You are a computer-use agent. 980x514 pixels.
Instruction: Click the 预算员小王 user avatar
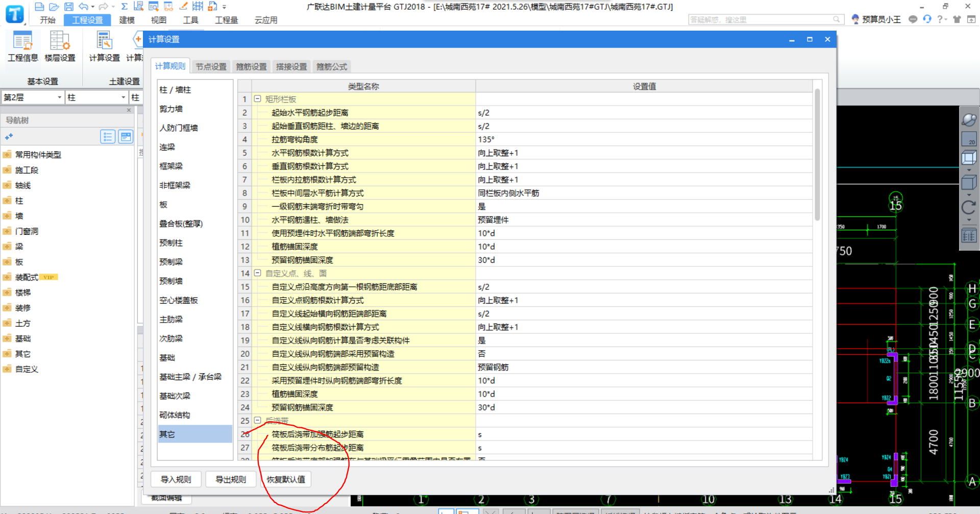pos(855,19)
